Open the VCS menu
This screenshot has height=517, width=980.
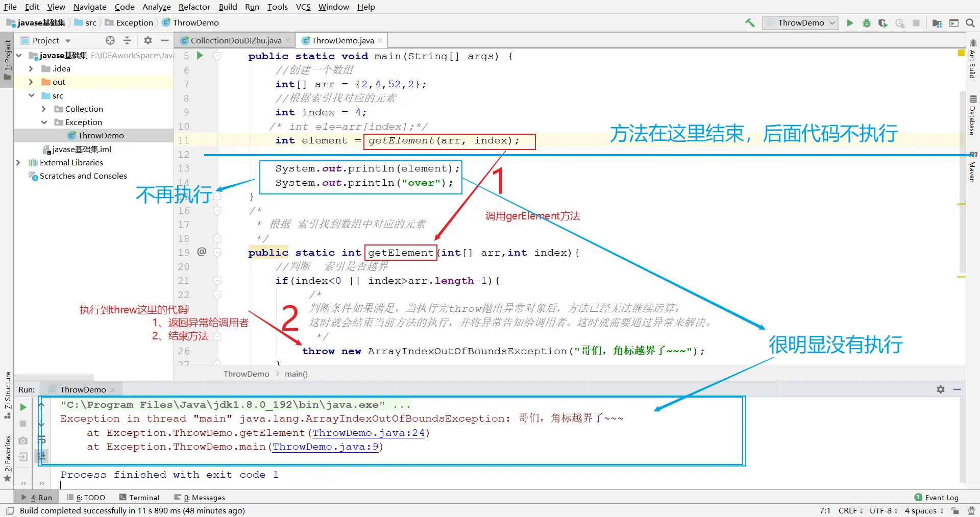pos(303,7)
